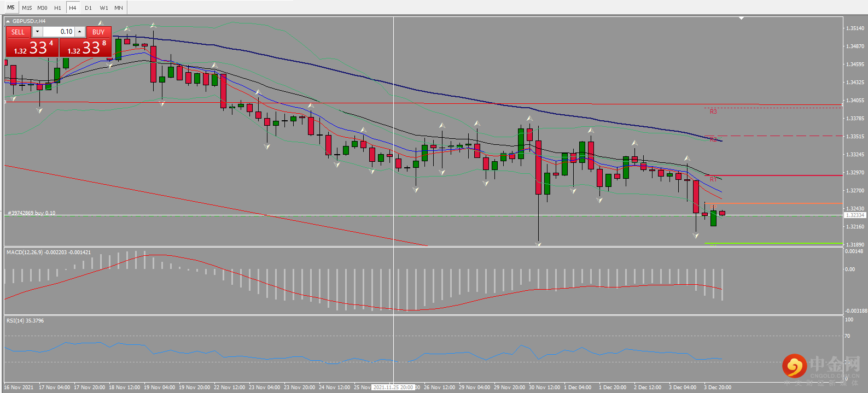The width and height of the screenshot is (868, 393).
Task: Select the M15 timeframe button
Action: pos(27,8)
